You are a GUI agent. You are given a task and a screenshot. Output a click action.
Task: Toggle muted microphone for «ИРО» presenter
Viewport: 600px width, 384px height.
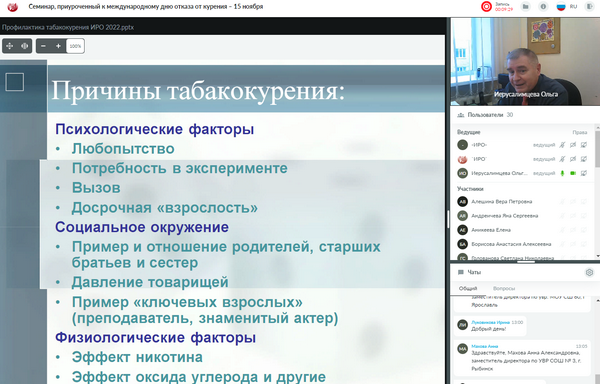(562, 145)
